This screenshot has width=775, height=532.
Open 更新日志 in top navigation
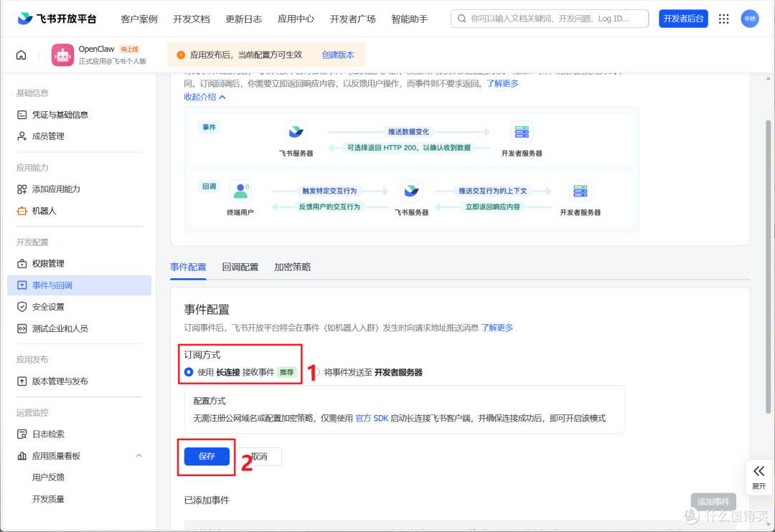pyautogui.click(x=244, y=19)
